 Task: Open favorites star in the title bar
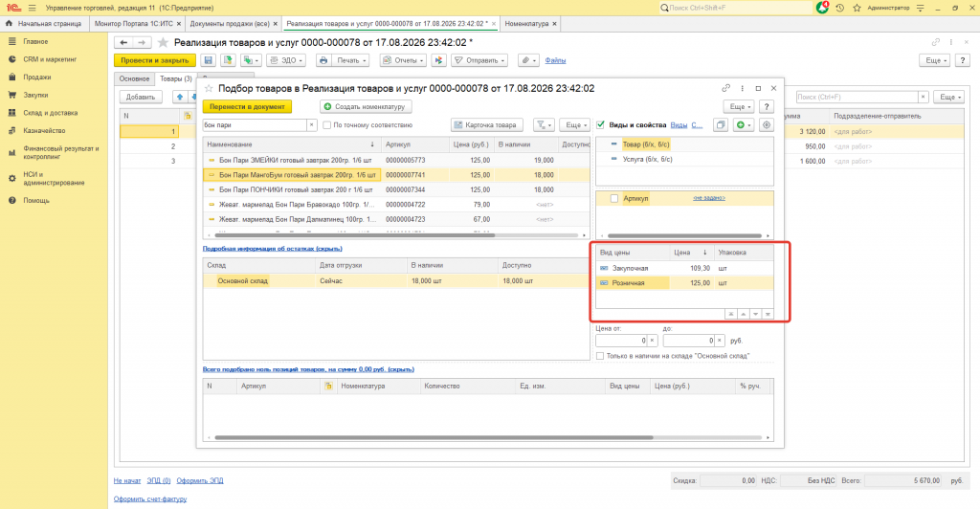[857, 8]
